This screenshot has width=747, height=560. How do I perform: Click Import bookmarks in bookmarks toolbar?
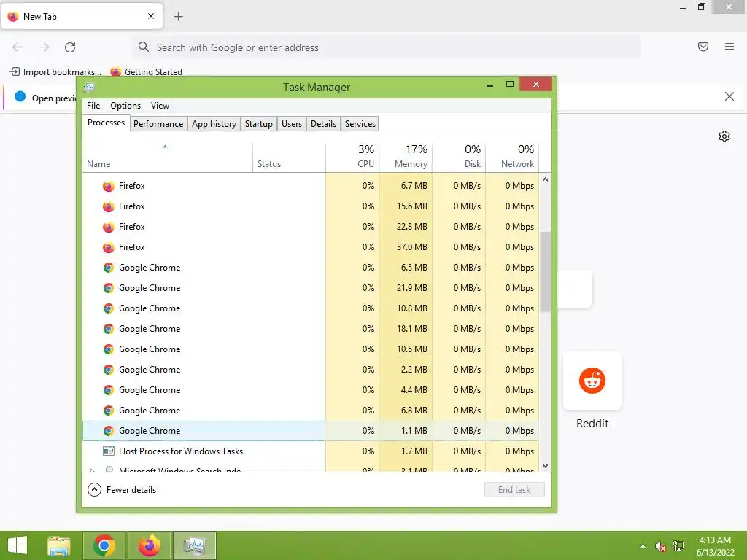(55, 72)
